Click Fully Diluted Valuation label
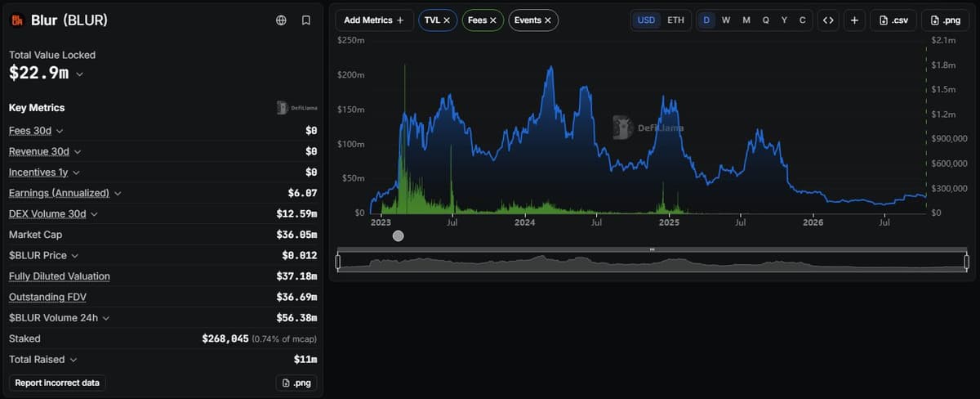 click(x=60, y=276)
